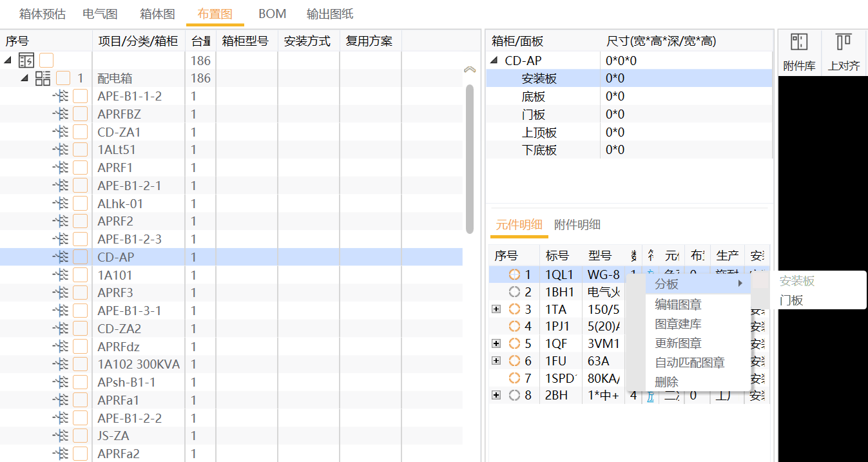Expand the 1TA component row
This screenshot has height=462, width=868.
point(496,309)
